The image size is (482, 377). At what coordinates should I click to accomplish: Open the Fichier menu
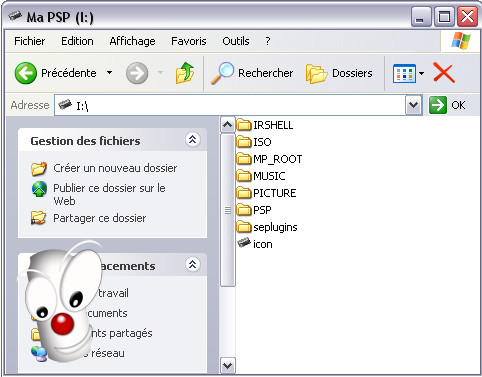(x=30, y=41)
